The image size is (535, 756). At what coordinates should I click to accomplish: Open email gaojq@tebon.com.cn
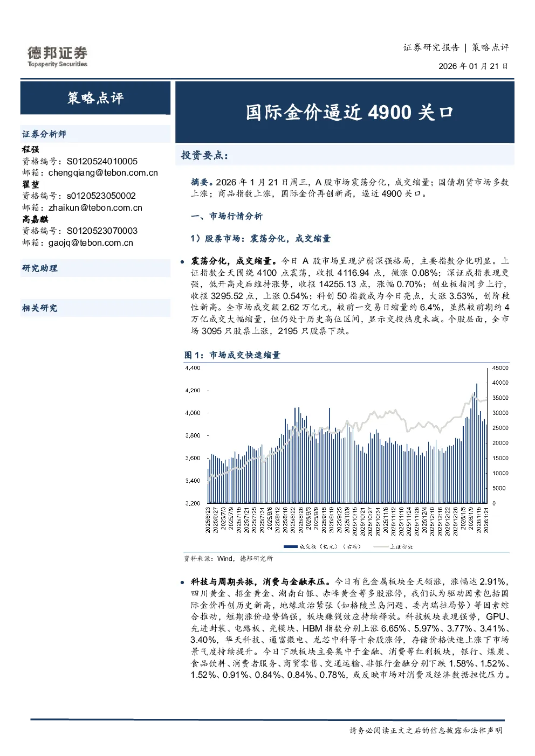pyautogui.click(x=91, y=243)
